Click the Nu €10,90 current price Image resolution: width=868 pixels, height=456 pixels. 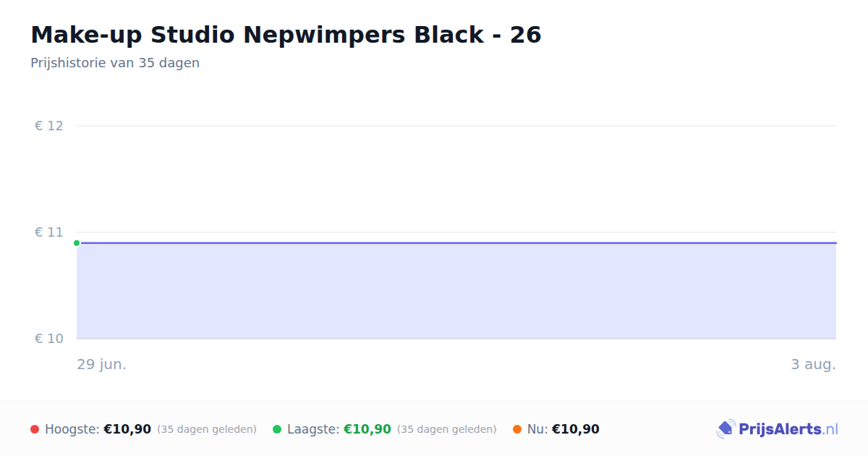click(x=576, y=429)
